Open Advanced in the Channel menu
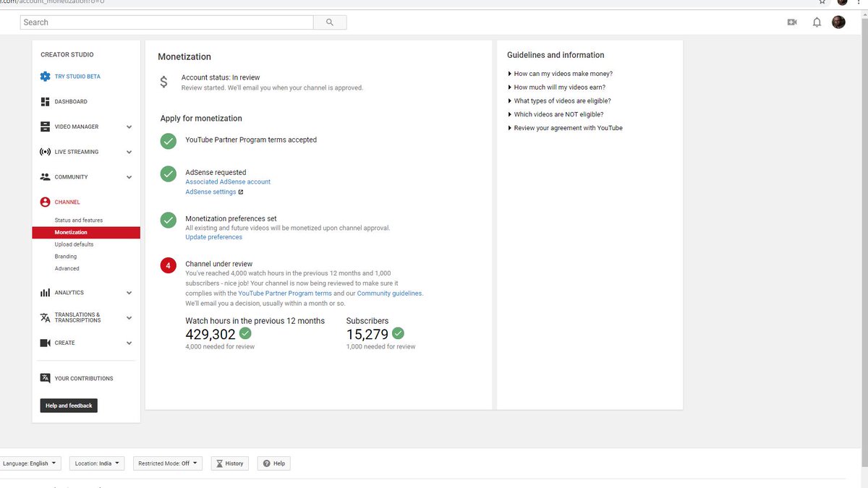 click(x=67, y=269)
